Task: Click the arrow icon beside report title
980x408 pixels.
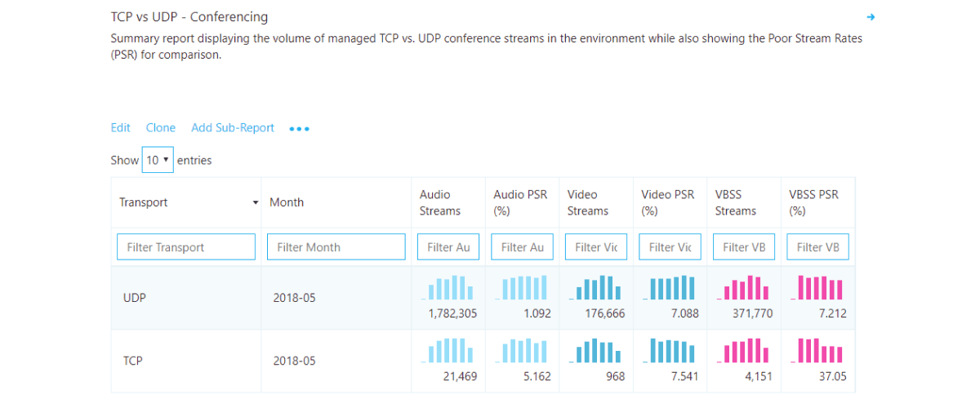Action: pos(871,17)
